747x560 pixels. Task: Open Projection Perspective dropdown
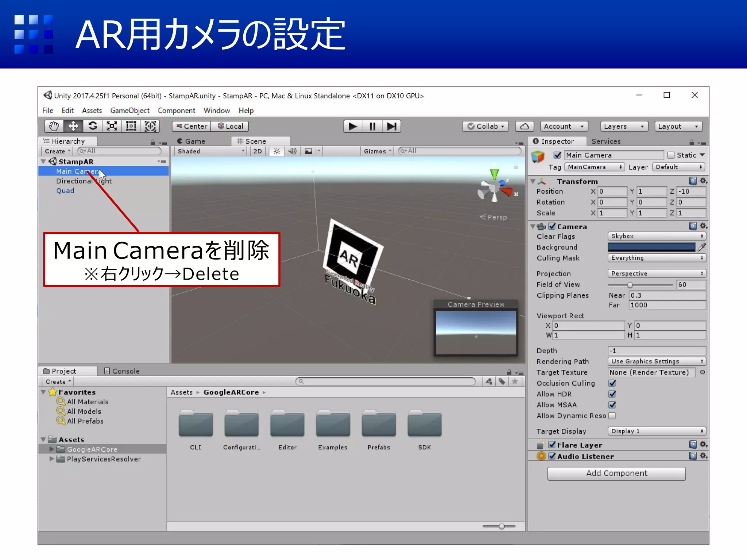click(x=657, y=273)
